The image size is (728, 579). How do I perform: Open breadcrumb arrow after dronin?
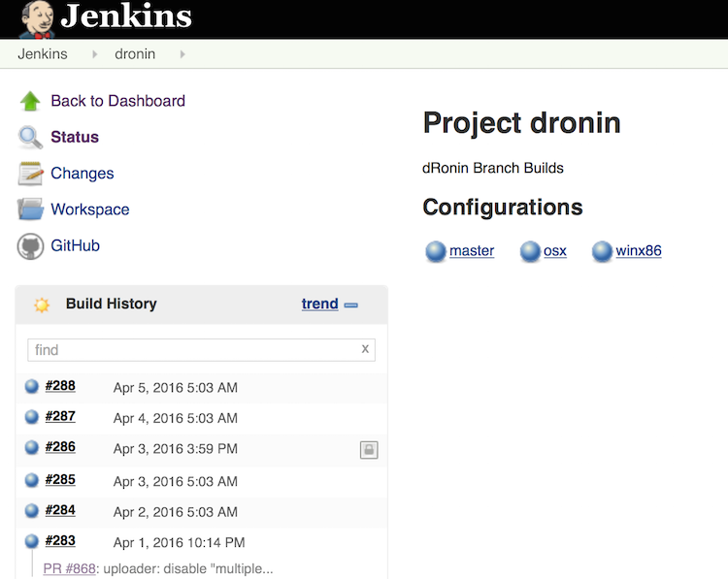point(182,54)
